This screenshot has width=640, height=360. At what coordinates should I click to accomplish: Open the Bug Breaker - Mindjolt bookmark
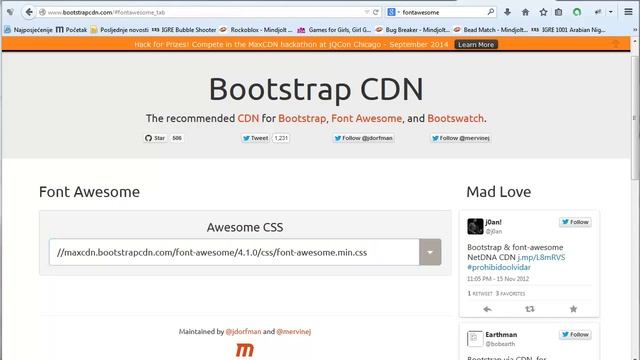tap(413, 30)
